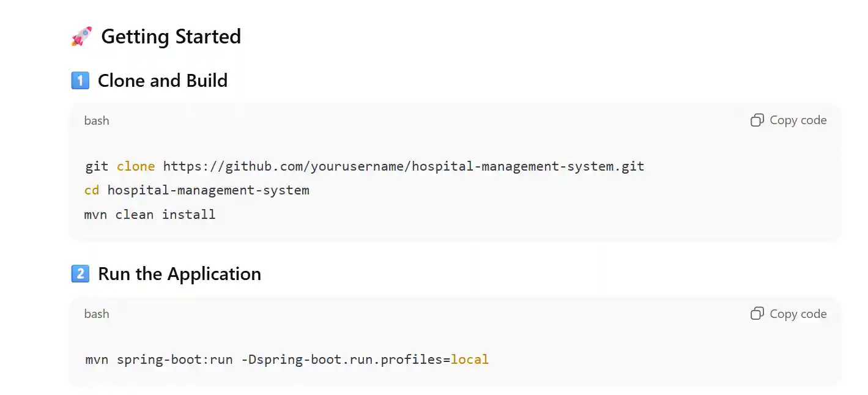Click the copy icon in the Clone and Build block

(x=757, y=120)
